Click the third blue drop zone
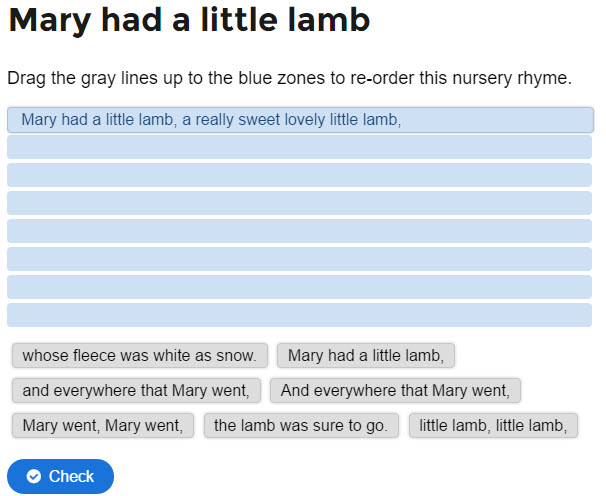 [x=300, y=175]
